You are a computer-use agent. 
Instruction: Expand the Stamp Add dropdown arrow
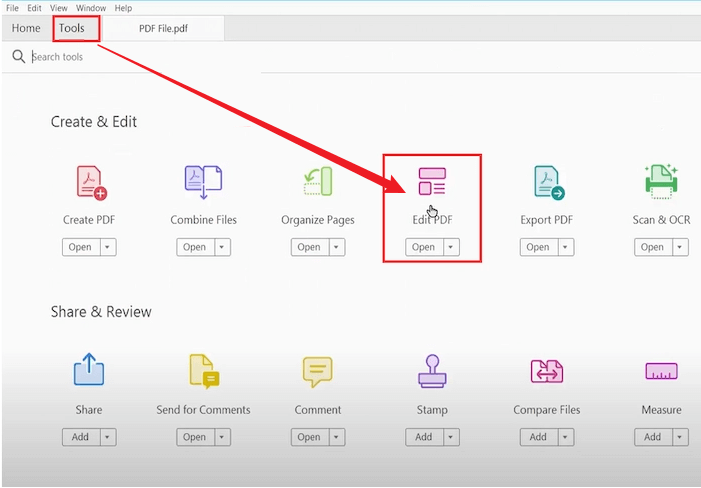tap(451, 437)
